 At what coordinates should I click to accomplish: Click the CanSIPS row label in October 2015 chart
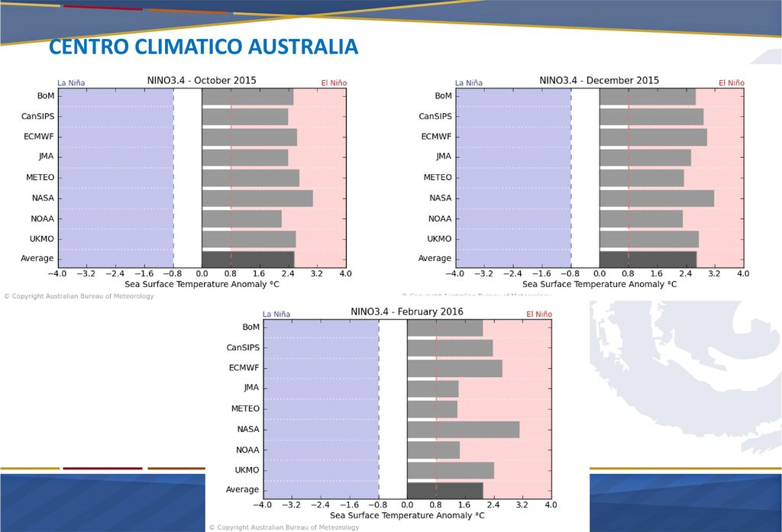tap(37, 116)
